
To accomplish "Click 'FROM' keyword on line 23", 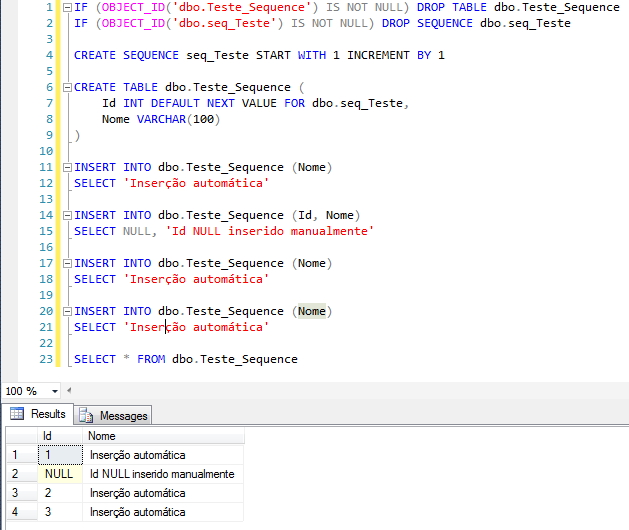I will pos(151,359).
